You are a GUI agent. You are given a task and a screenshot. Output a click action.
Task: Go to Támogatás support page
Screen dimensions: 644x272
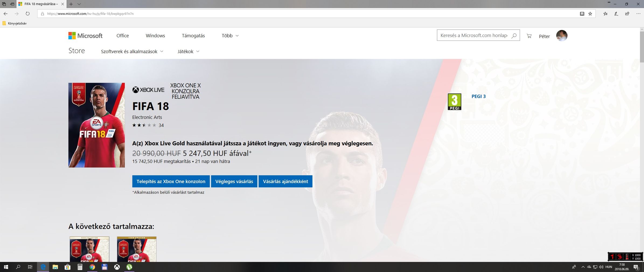click(x=193, y=36)
